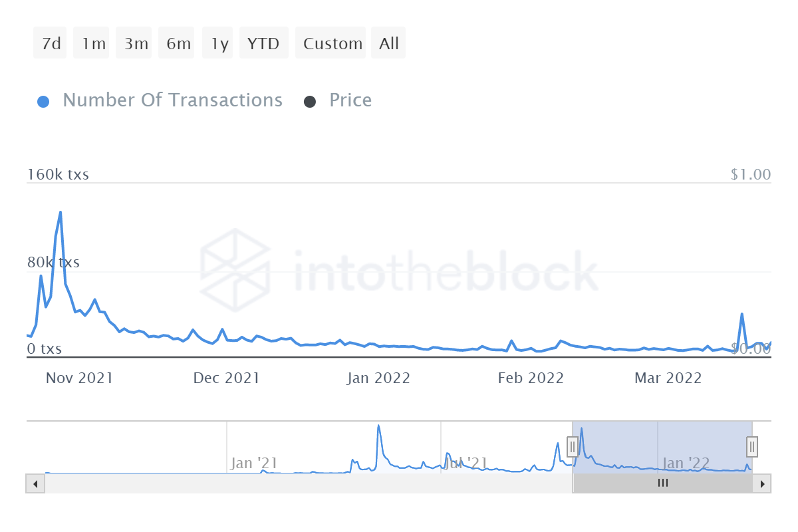Screen dimensions: 798x532
Task: Click the right navigator range handle
Action: (x=752, y=446)
